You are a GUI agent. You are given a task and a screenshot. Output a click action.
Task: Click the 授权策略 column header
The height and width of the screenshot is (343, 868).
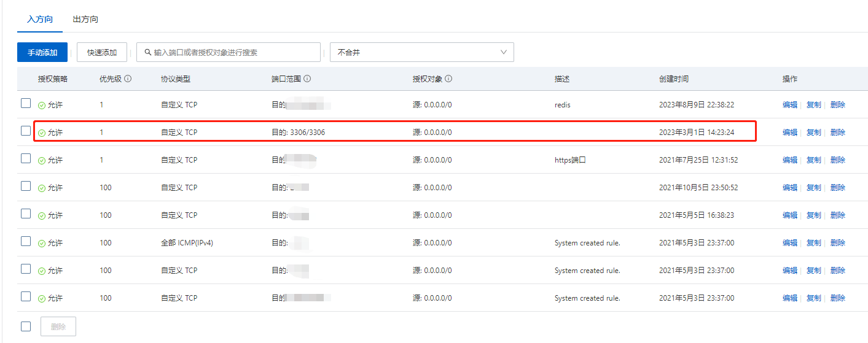click(53, 79)
